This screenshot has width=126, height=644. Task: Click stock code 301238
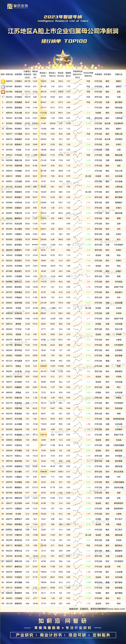pos(9,603)
